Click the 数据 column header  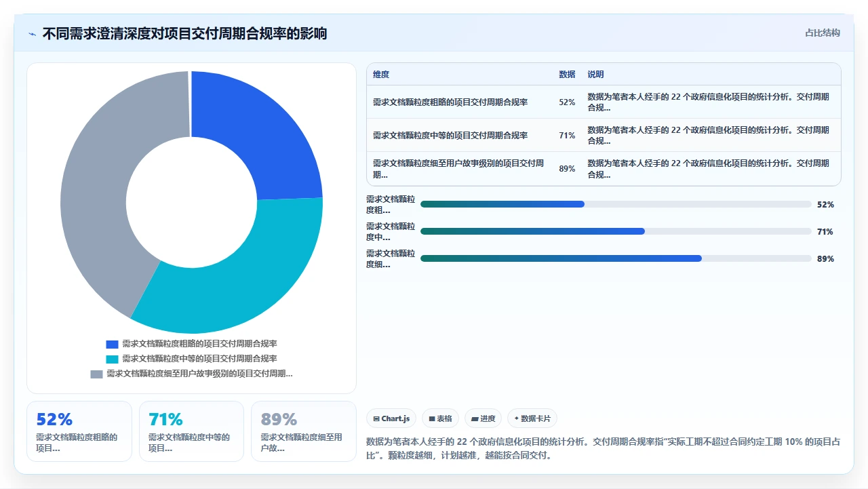[x=567, y=75]
